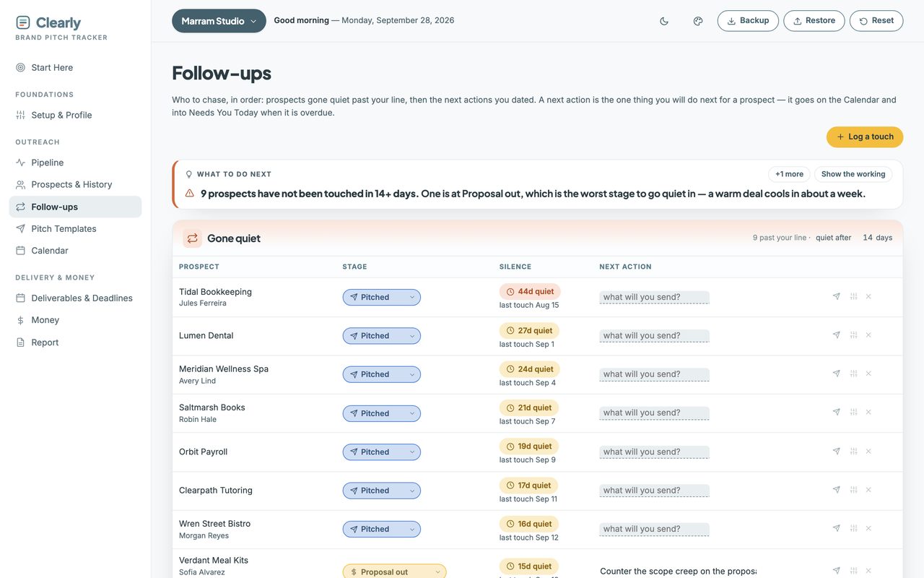
Task: Send follow-up for Verdant Meal Kits
Action: pos(837,571)
